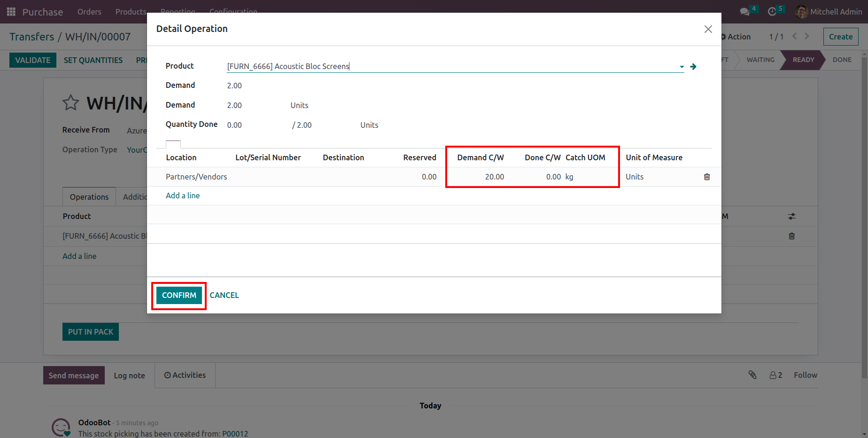Click Send message button
This screenshot has width=868, height=438.
[74, 375]
